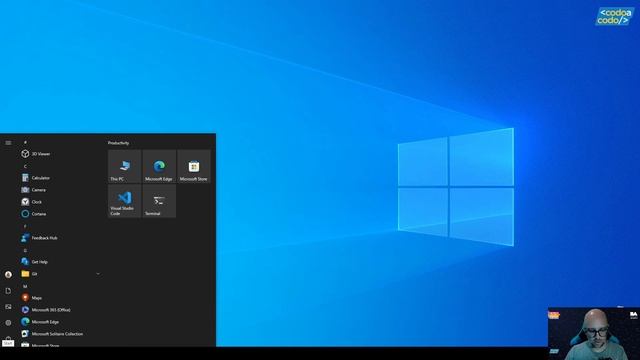Expand the Git folder
Image resolution: width=640 pixels, height=360 pixels.
point(60,274)
